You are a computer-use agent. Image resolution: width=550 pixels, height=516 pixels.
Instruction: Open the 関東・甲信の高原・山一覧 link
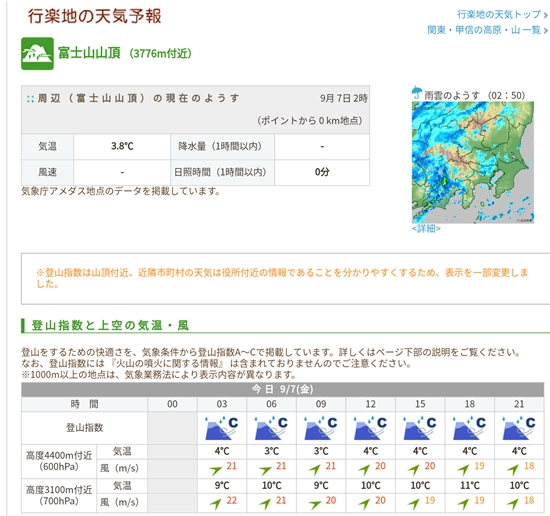click(487, 30)
